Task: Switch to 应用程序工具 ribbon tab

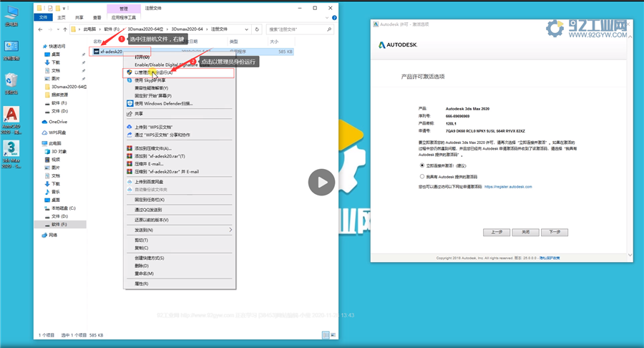Action: (124, 18)
